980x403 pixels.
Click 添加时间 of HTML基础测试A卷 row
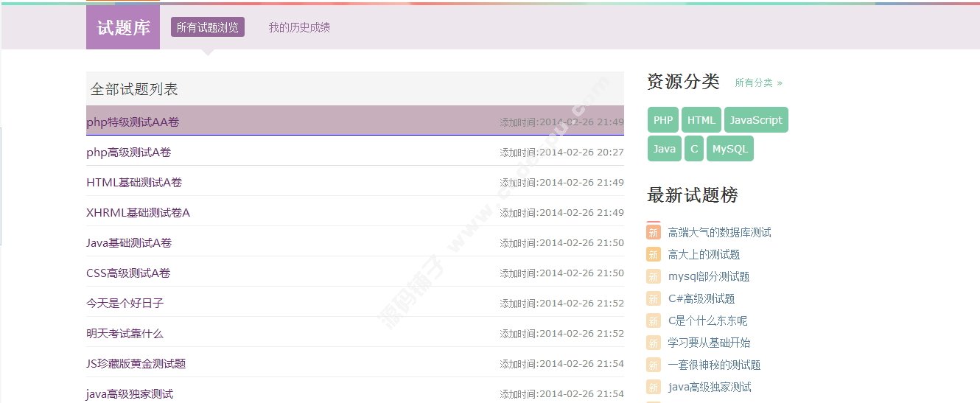561,183
